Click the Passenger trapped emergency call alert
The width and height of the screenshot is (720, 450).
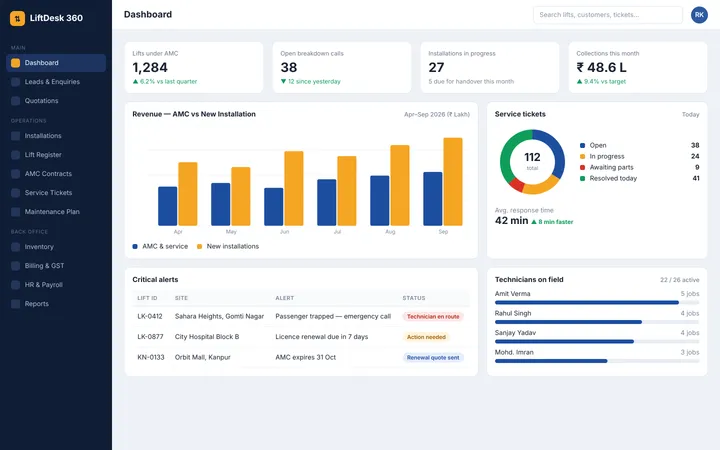click(333, 316)
